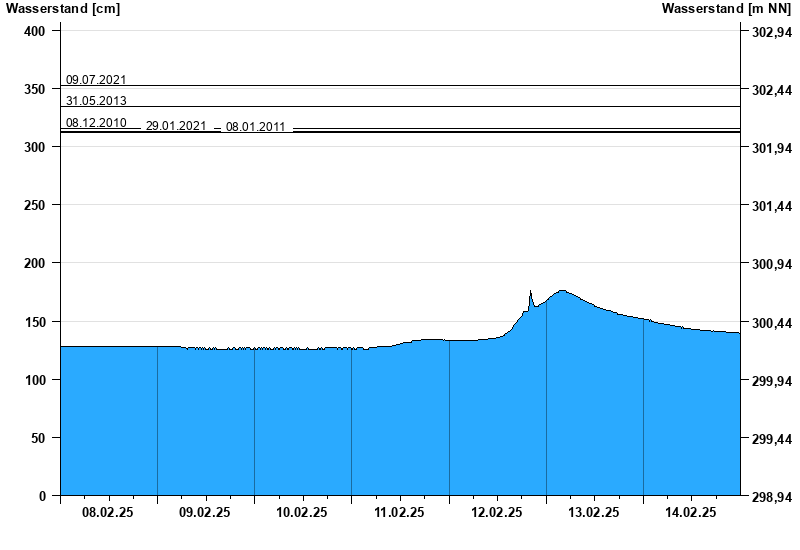Click the 100 value on left axis
The height and width of the screenshot is (550, 800).
pyautogui.click(x=35, y=380)
